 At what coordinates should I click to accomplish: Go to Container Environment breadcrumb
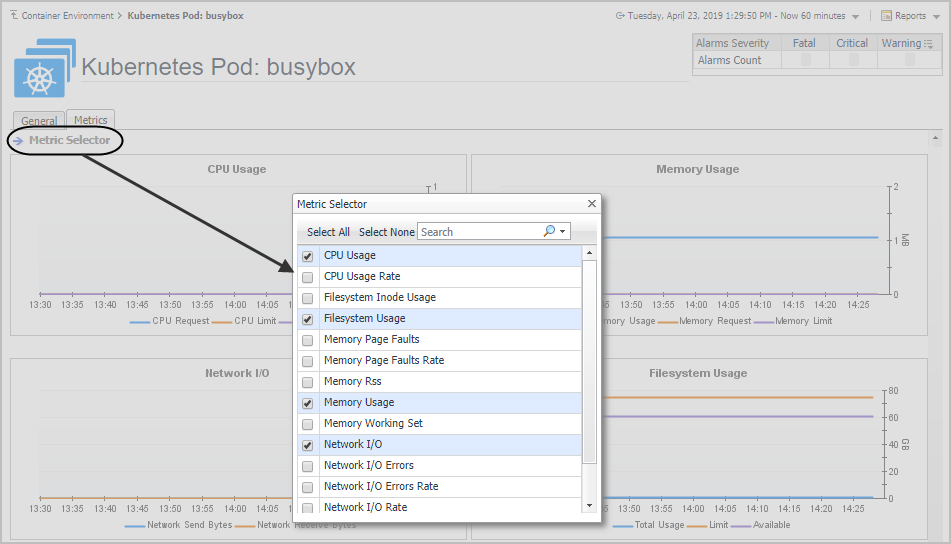(x=67, y=15)
